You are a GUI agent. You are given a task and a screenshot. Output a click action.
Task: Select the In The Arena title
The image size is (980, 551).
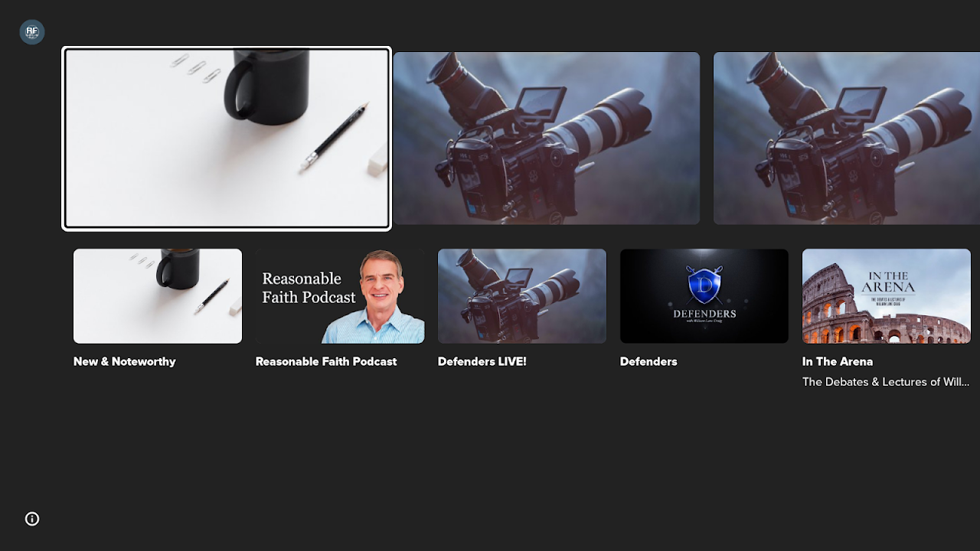tap(838, 361)
